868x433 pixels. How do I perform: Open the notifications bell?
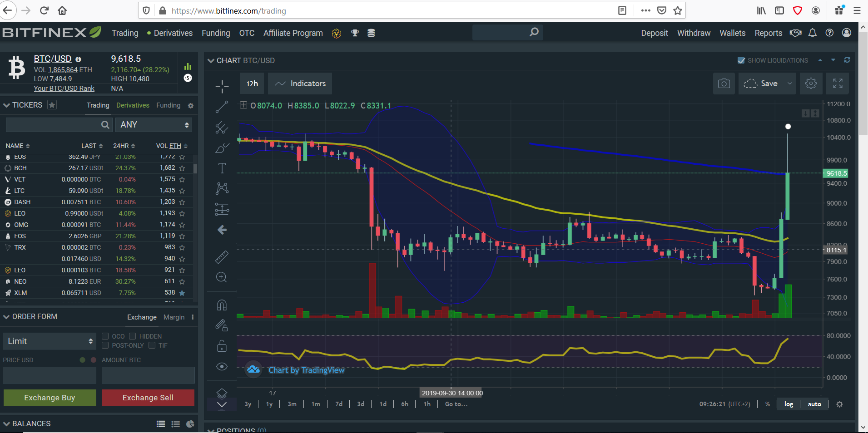[x=813, y=33]
